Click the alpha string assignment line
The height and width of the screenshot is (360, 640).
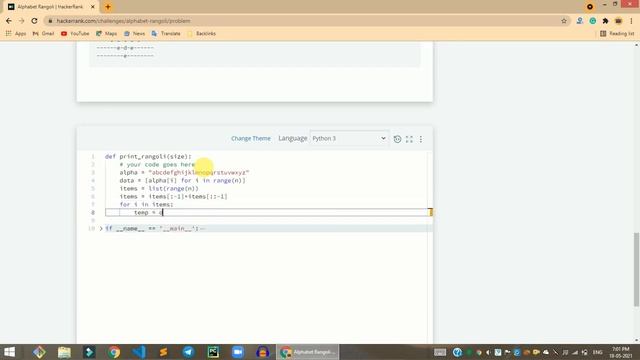(x=184, y=173)
